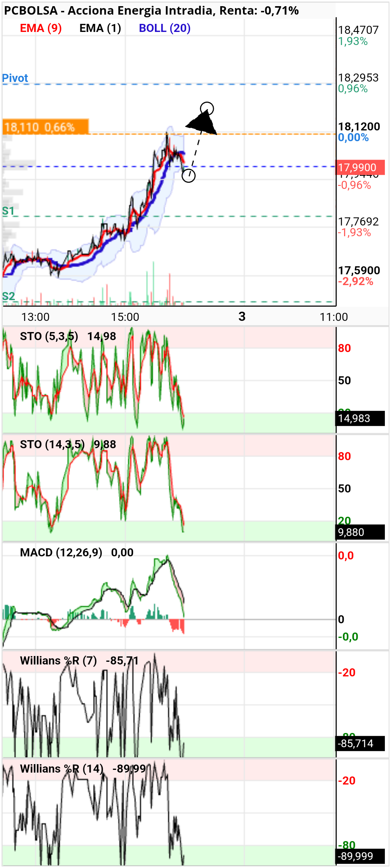The image size is (391, 868).
Task: Click the 18,4707 price axis value
Action: (x=358, y=30)
